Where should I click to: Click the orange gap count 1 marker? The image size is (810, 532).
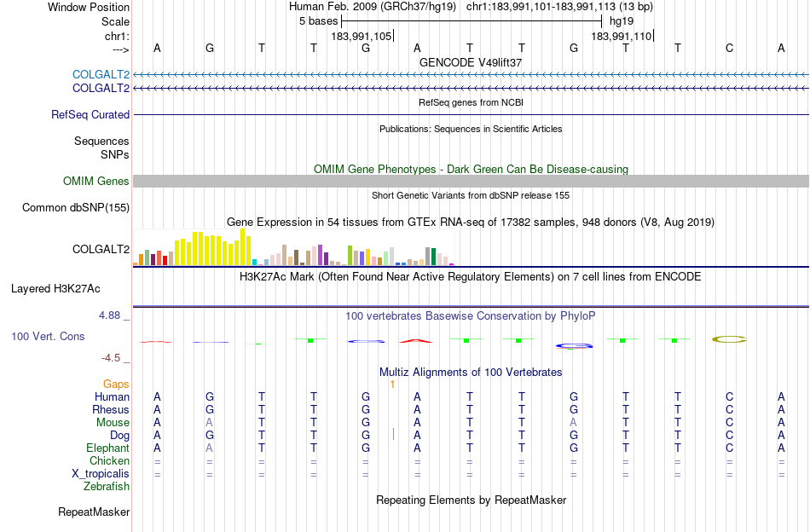pyautogui.click(x=392, y=385)
